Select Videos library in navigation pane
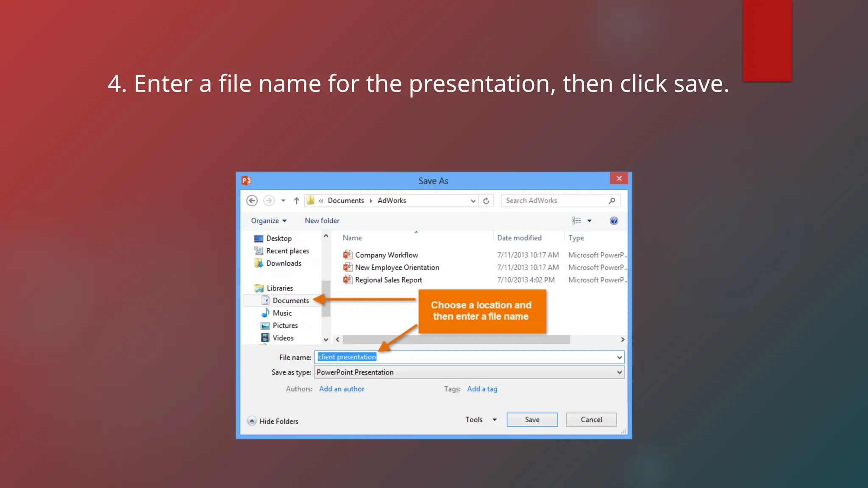The width and height of the screenshot is (868, 488). 283,338
